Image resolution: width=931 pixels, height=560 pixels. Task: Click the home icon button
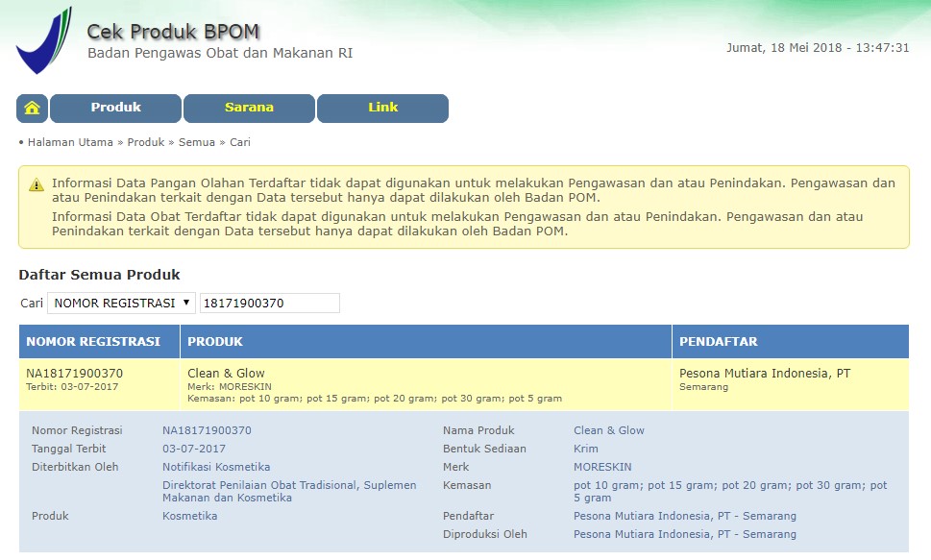pos(32,109)
